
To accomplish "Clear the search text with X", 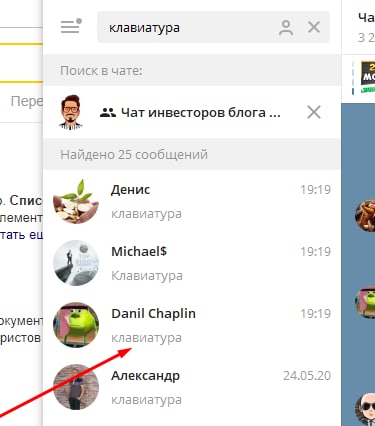I will pos(314,27).
